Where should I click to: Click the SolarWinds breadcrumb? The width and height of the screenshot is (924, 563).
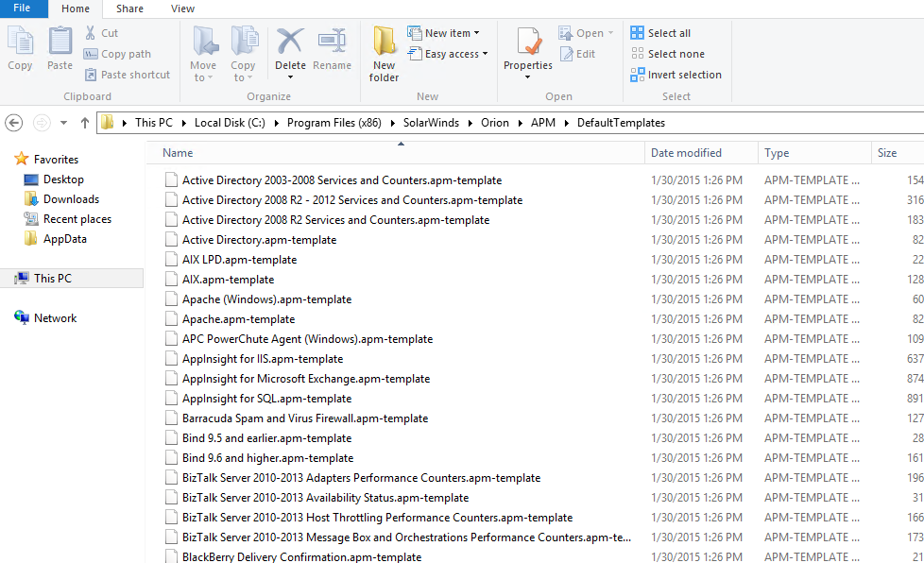[431, 123]
